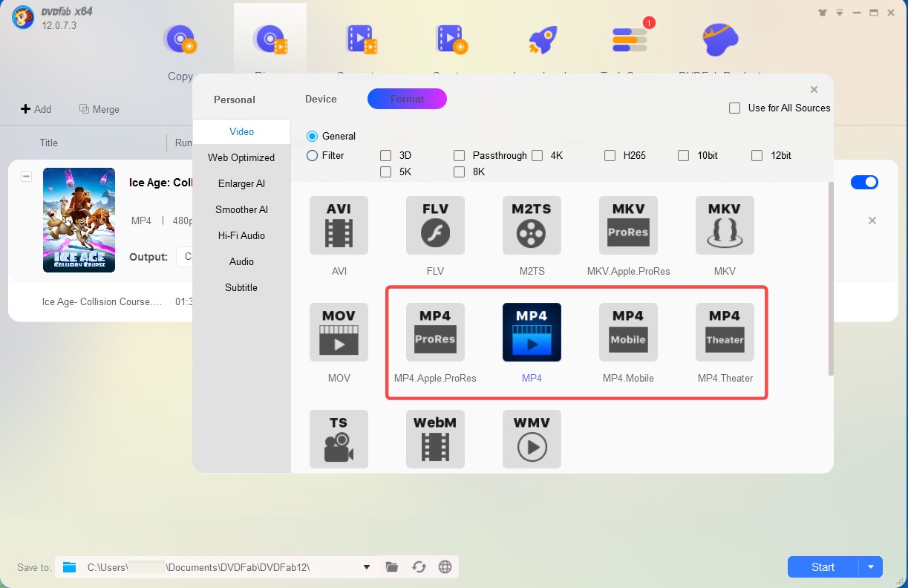The width and height of the screenshot is (908, 588).
Task: Open the Start button dropdown arrow
Action: point(871,567)
